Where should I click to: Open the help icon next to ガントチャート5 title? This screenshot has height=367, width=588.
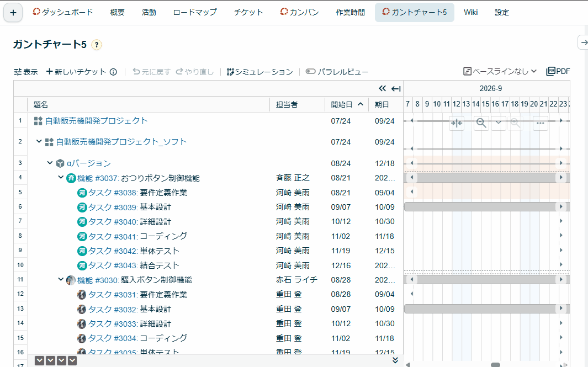(x=97, y=45)
